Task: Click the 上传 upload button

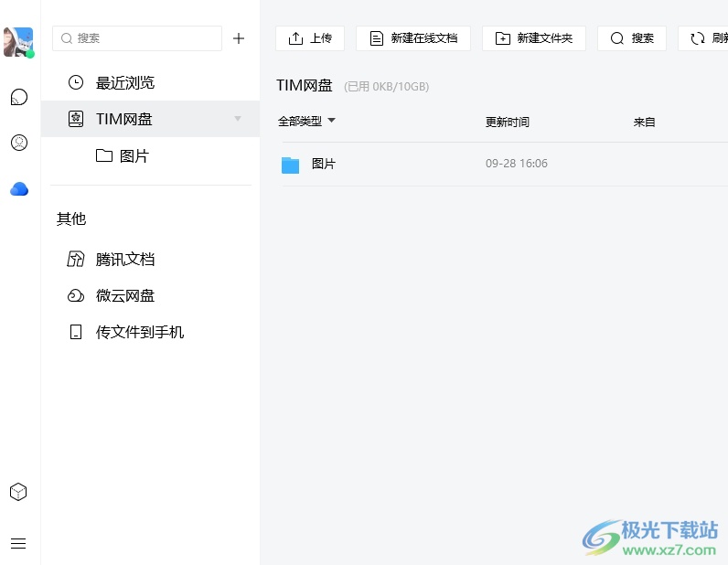Action: [x=310, y=38]
